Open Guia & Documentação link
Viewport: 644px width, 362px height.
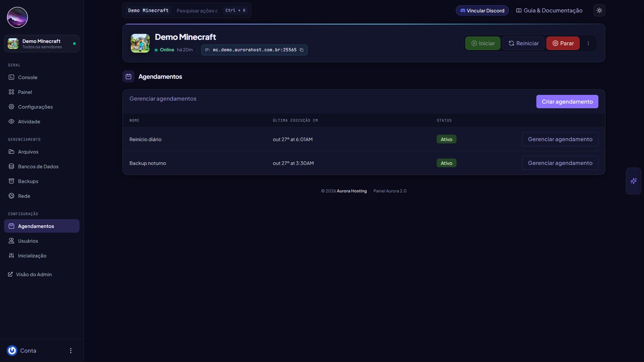pyautogui.click(x=549, y=11)
